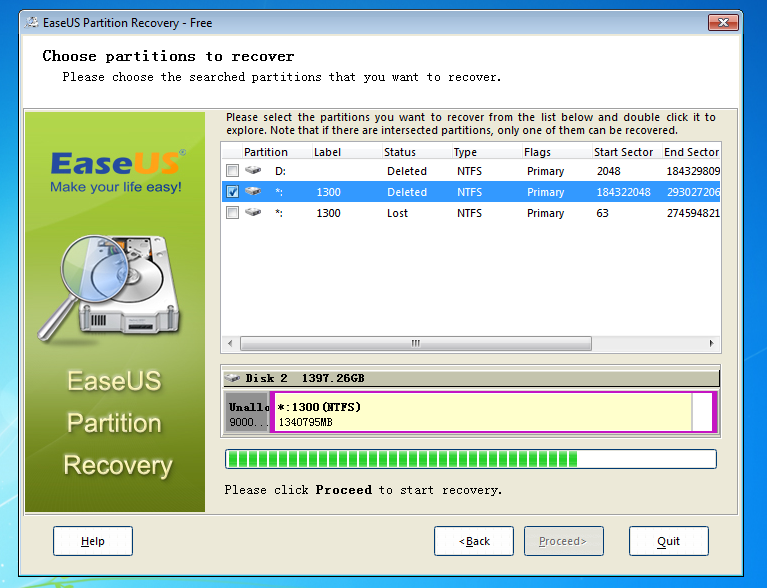The image size is (767, 588).
Task: Click the green scan progress bar
Action: coord(471,459)
